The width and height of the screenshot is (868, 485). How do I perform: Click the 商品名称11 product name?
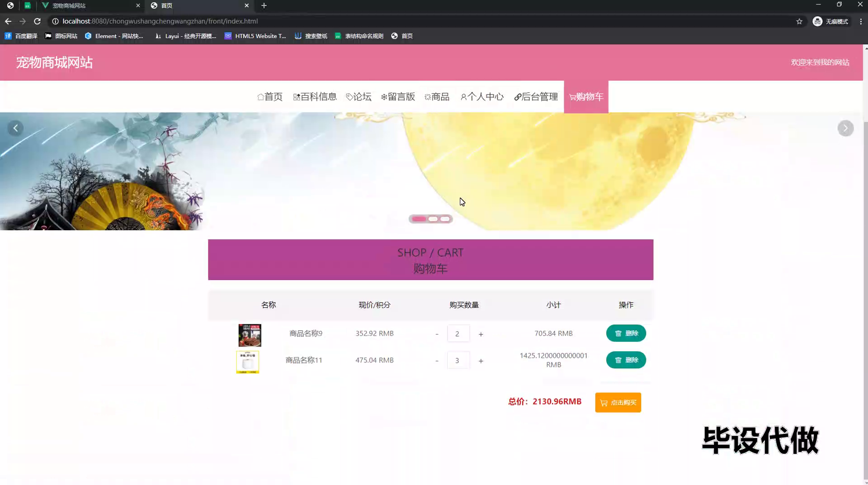point(304,360)
